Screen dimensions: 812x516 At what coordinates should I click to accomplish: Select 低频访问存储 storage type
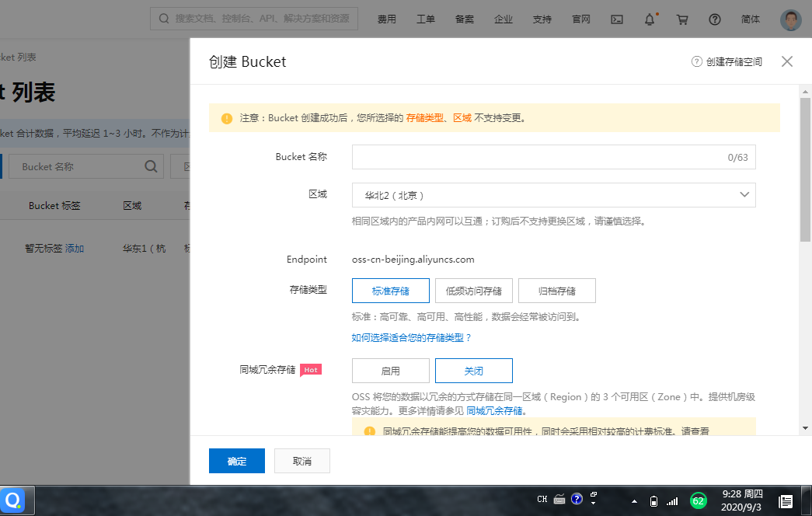tap(474, 291)
